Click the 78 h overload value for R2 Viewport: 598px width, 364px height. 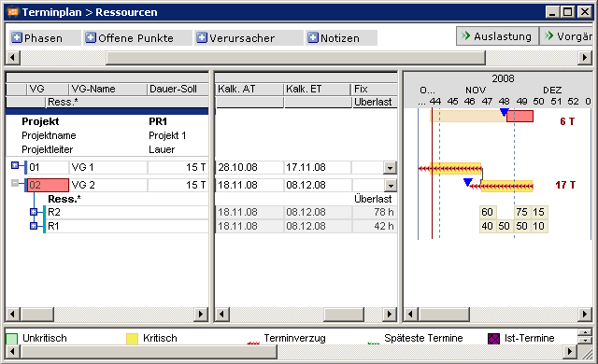(374, 212)
